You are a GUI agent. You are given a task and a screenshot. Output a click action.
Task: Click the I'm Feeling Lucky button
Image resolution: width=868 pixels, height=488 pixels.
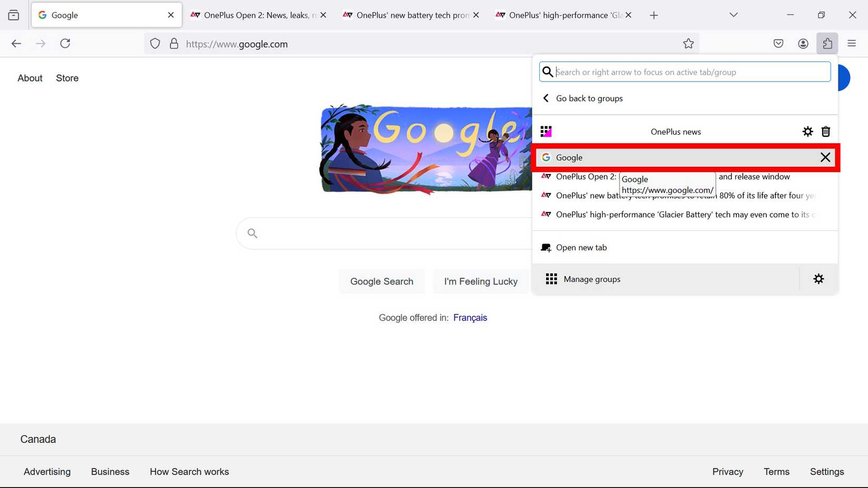click(480, 281)
